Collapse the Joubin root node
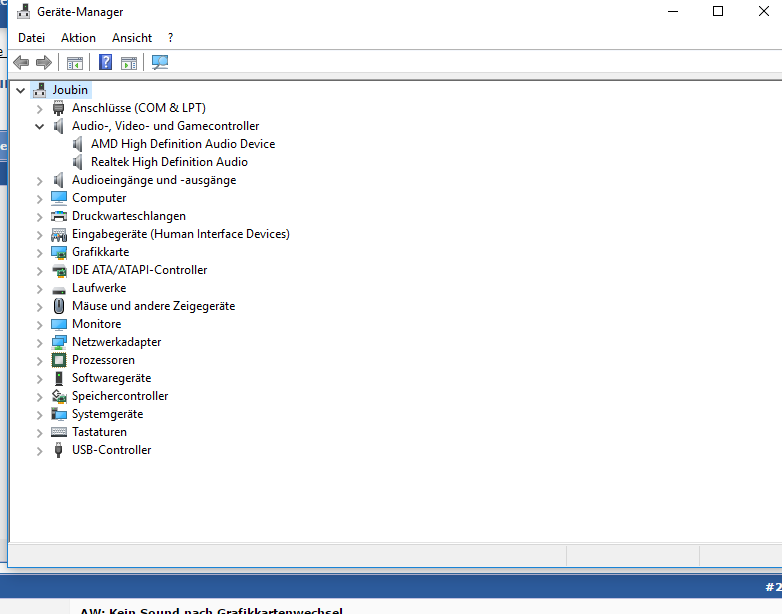 coord(20,90)
